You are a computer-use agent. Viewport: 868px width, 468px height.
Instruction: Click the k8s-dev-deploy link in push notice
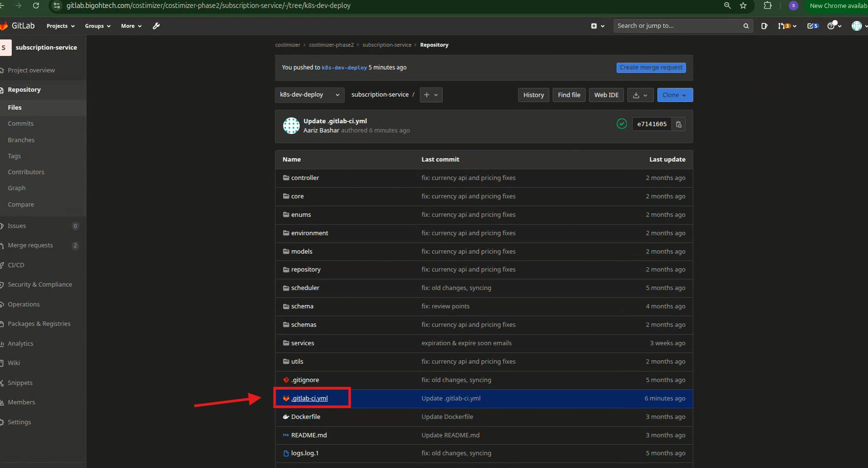click(344, 68)
